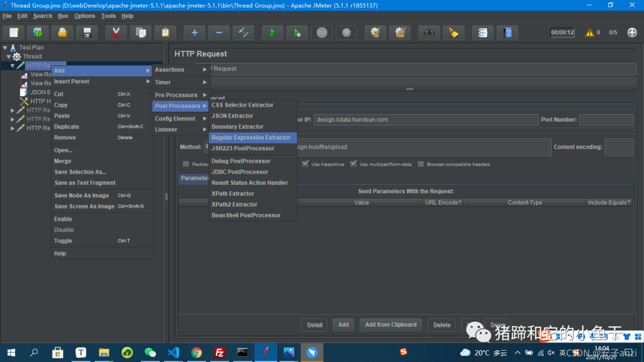
Task: Toggle Use multipart/form-data checkbox
Action: [353, 164]
